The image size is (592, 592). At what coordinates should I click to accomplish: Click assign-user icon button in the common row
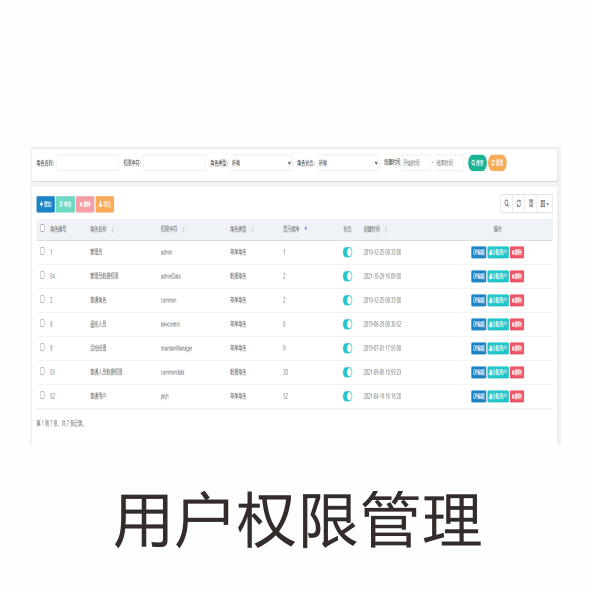tap(498, 300)
